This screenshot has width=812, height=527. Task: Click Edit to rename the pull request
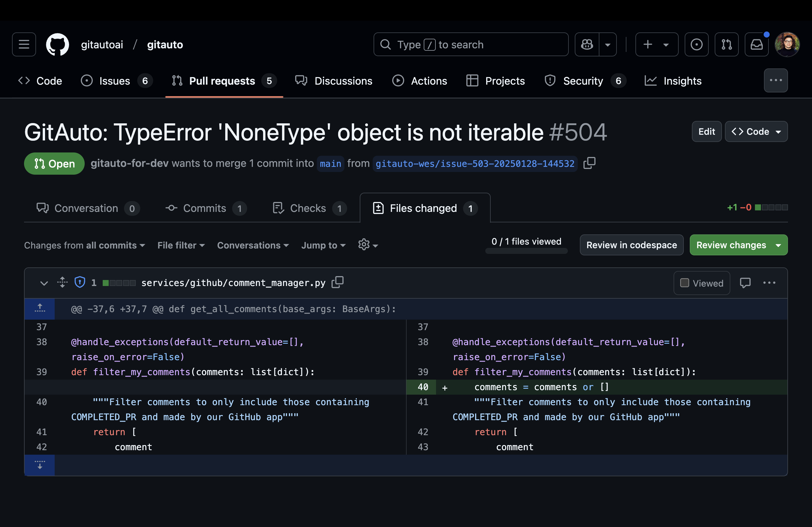pos(706,131)
